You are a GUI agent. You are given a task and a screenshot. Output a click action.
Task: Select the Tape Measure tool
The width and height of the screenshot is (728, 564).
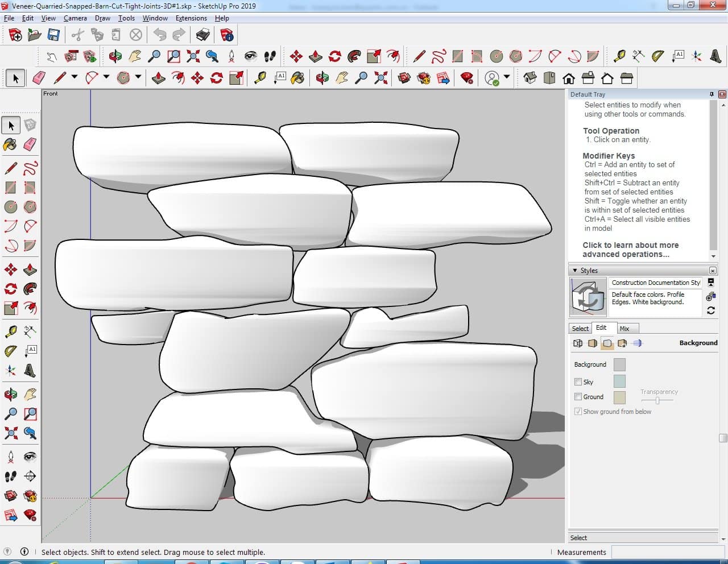[10, 331]
